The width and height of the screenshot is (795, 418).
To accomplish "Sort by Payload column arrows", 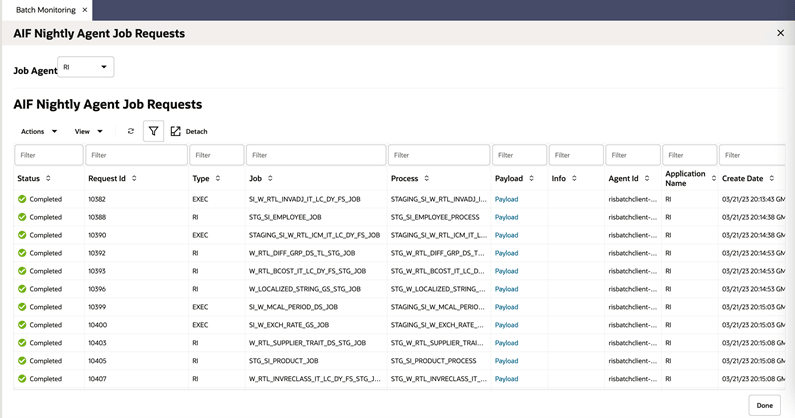I will 531,179.
